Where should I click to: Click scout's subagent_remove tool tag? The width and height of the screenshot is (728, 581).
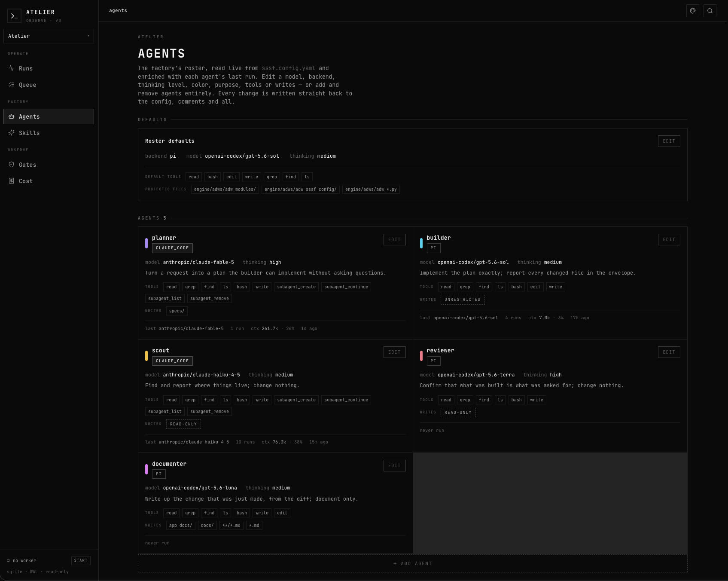click(210, 411)
